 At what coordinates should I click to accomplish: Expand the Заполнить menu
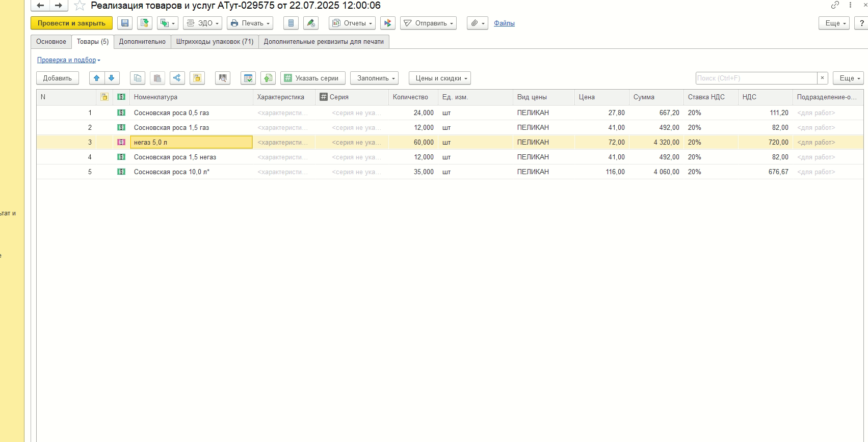click(x=374, y=78)
